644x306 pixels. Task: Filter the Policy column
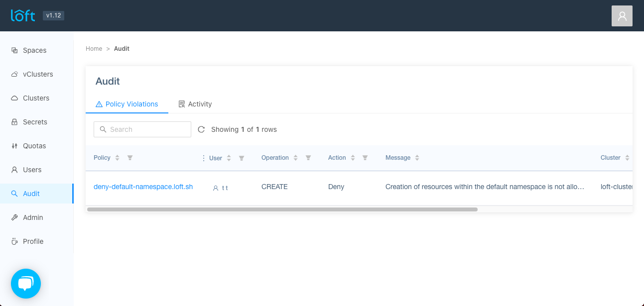click(130, 158)
